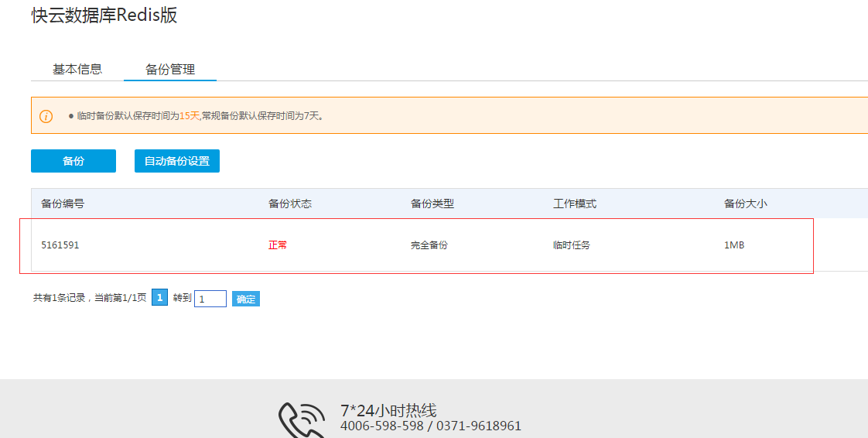Click the 备份状态 column header
868x438 pixels.
pyautogui.click(x=290, y=204)
